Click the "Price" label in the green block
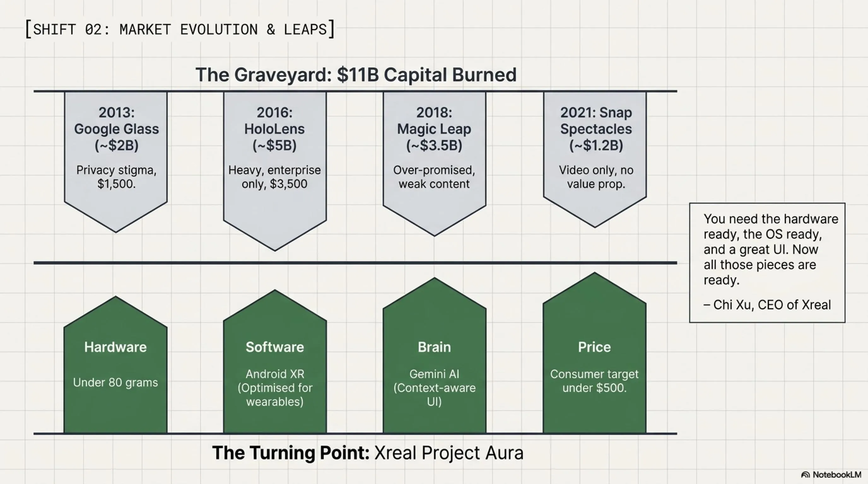The image size is (868, 484). [595, 347]
